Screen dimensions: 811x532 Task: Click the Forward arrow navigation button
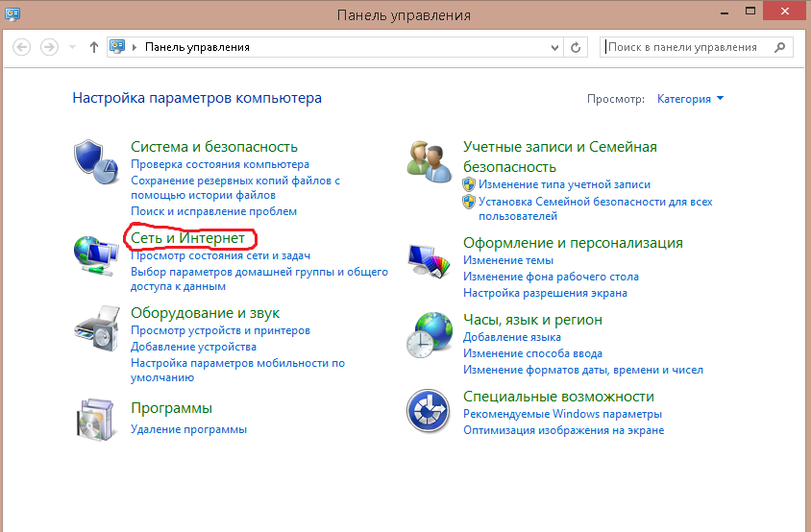coord(49,48)
